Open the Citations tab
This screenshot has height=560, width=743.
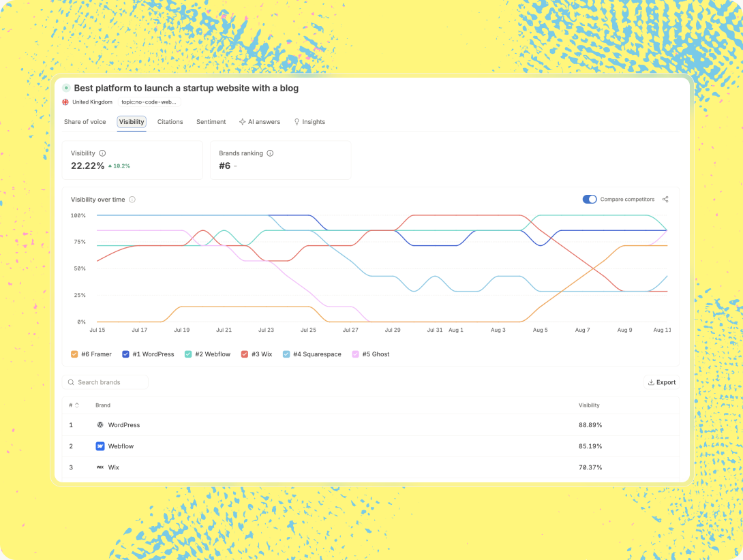pos(170,122)
